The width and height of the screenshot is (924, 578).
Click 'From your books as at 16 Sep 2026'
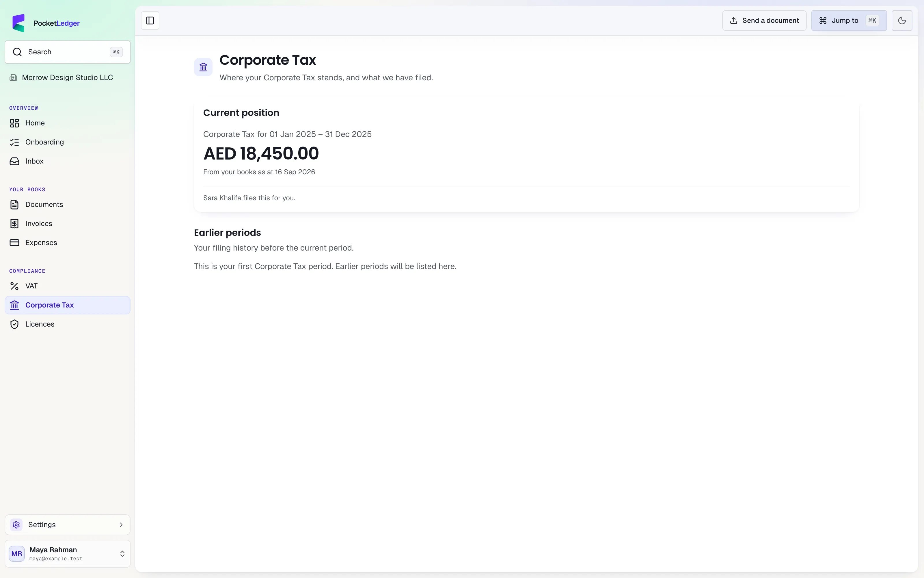click(x=259, y=172)
